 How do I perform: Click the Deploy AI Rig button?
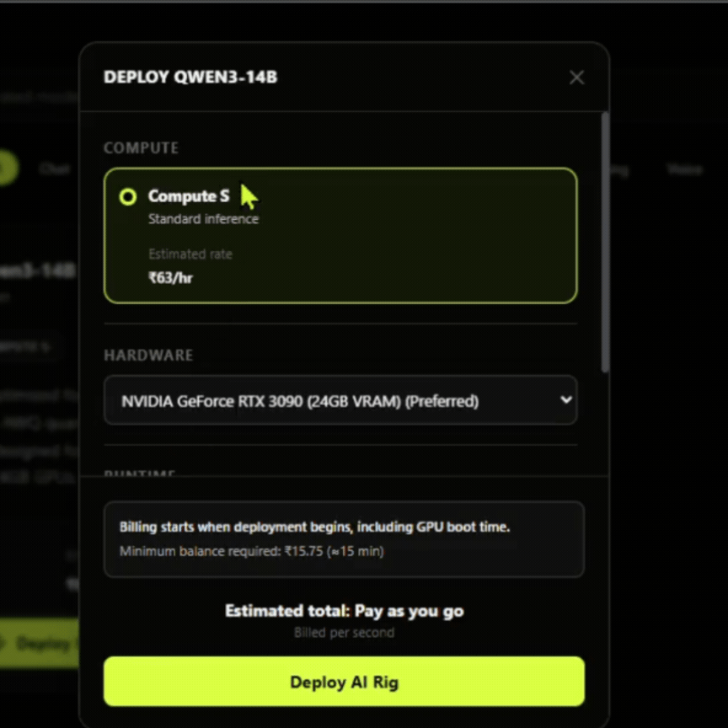coord(344,682)
